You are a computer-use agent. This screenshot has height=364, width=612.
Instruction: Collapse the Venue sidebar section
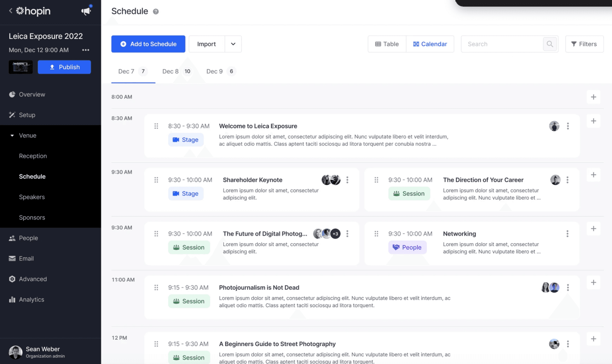pos(12,135)
